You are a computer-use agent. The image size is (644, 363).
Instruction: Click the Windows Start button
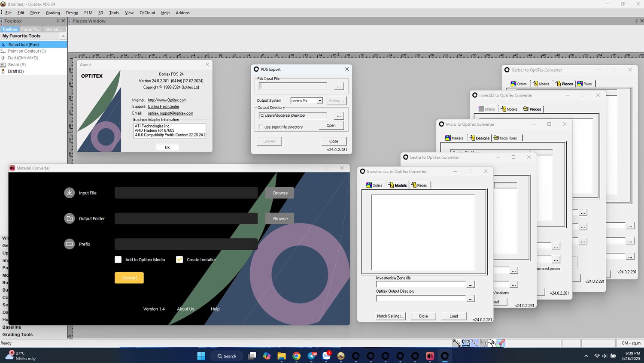(201, 356)
